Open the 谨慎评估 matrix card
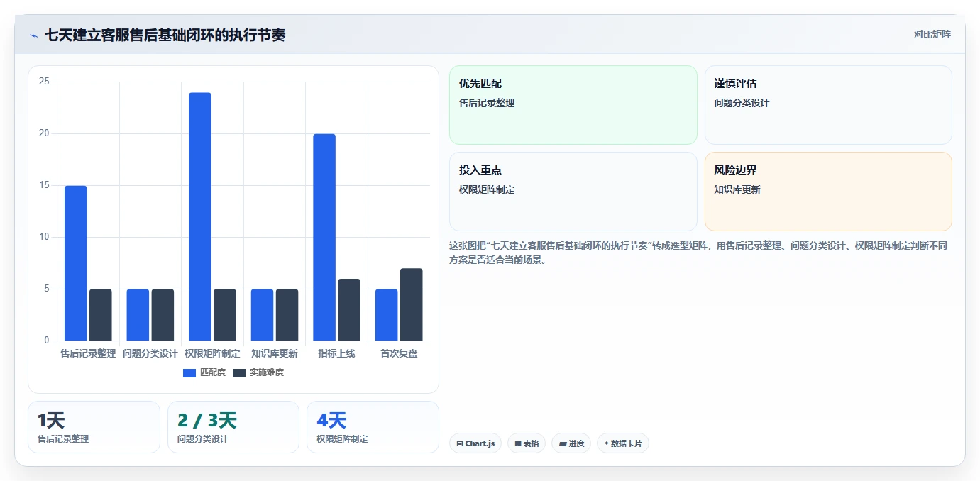The height and width of the screenshot is (481, 980). click(828, 105)
